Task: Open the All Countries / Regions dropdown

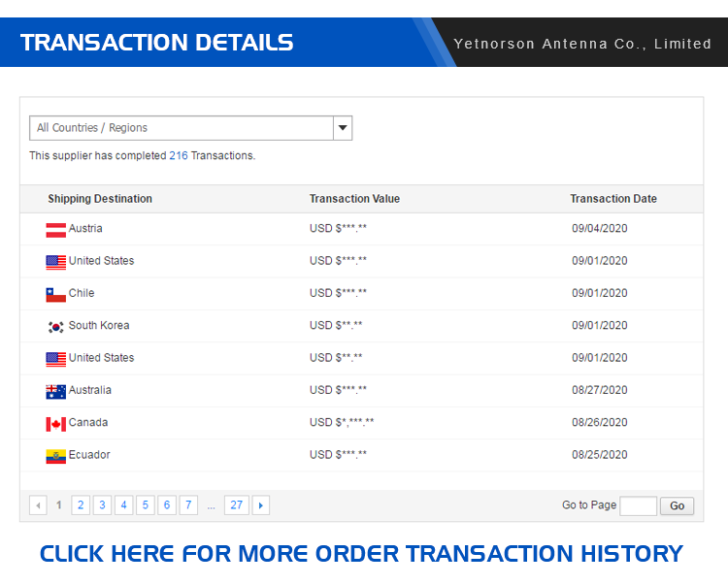Action: tap(191, 128)
